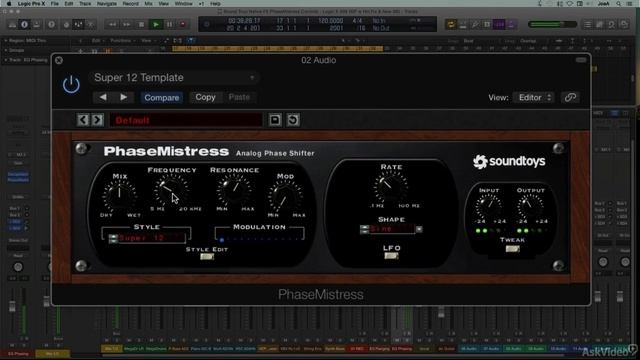The width and height of the screenshot is (640, 360).
Task: Click the Copy button in plugin header
Action: point(205,97)
